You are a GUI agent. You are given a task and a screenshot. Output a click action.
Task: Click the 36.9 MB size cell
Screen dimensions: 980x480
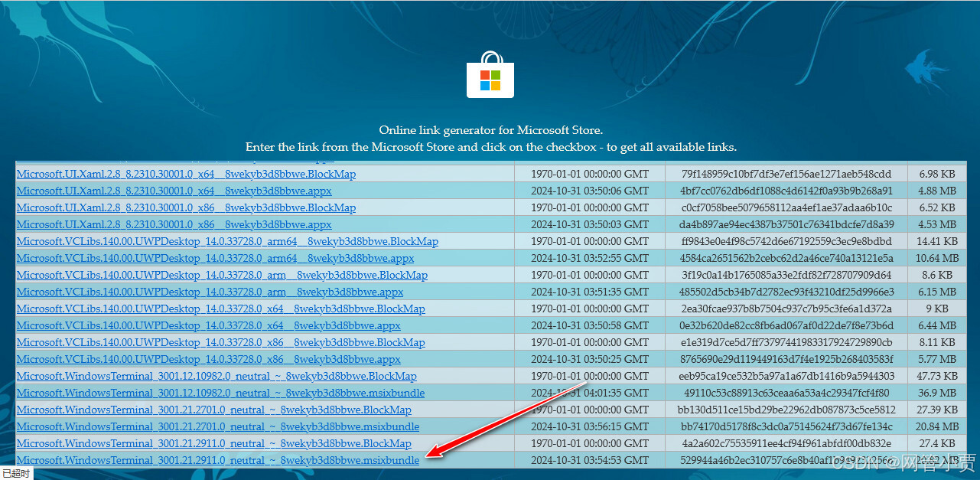(937, 393)
